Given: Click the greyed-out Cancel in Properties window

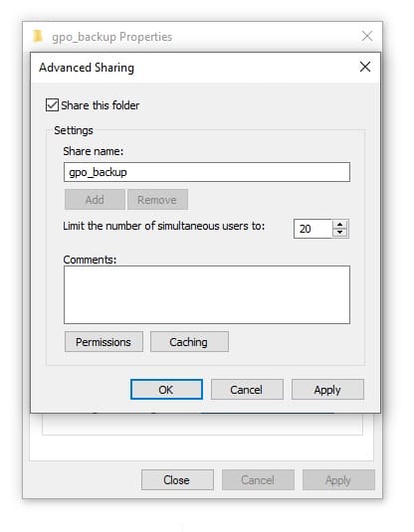Looking at the screenshot, I should pos(258,479).
